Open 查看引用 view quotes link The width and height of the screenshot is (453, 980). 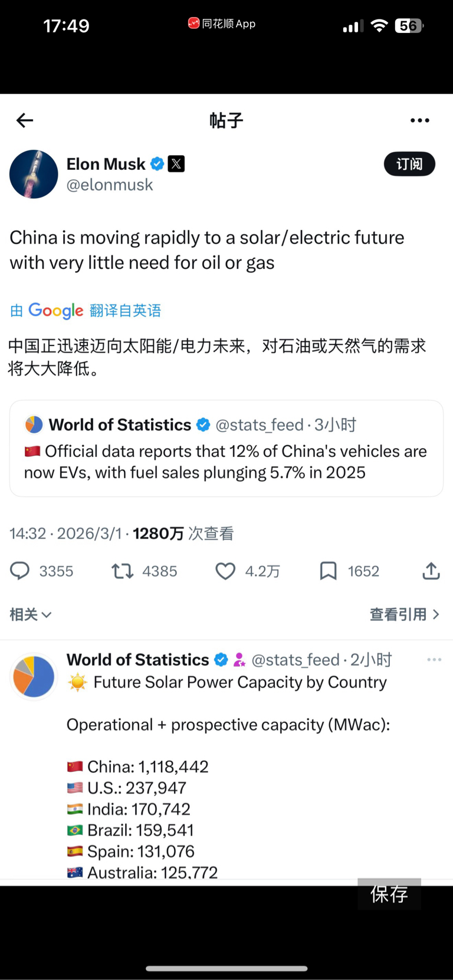point(404,614)
